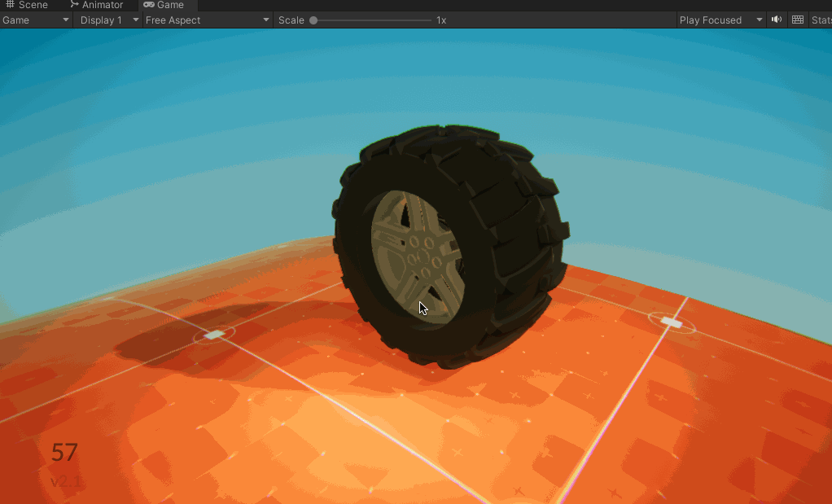Viewport: 832px width, 504px height.
Task: Click the Scale label in toolbar
Action: 291,20
